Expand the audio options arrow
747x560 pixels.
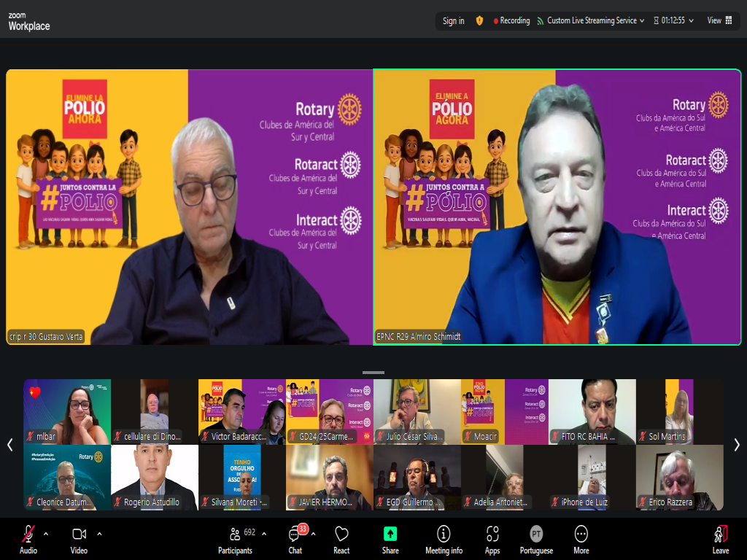click(46, 533)
